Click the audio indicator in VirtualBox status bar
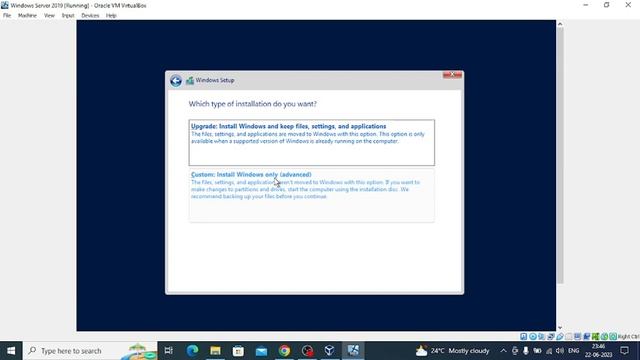The image size is (640, 360). point(541,336)
